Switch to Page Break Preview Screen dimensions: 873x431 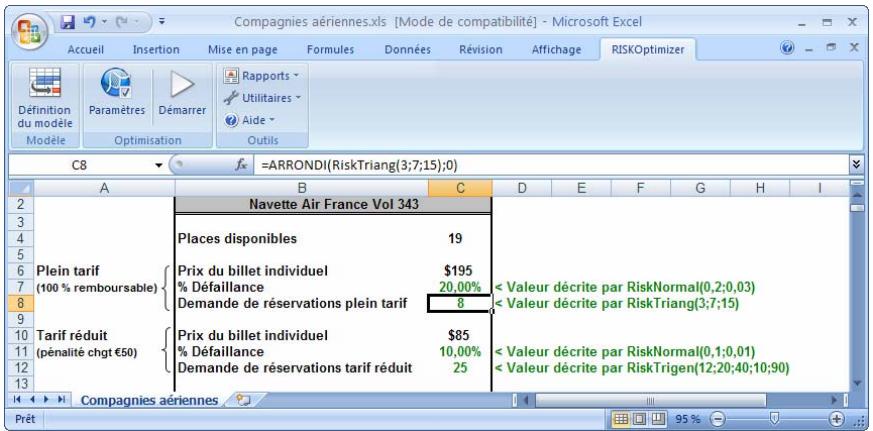[658, 418]
